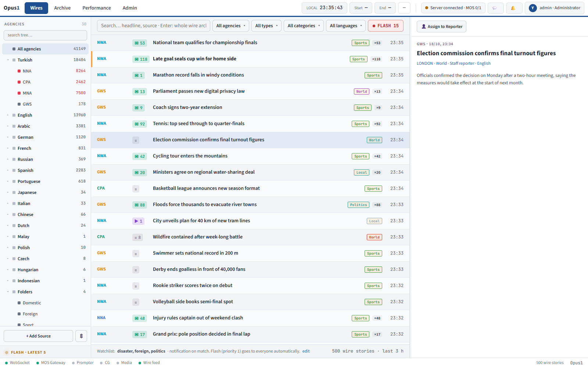Image resolution: width=588 pixels, height=368 pixels.
Task: Click the 118 attachment badge on Late goal story
Action: click(141, 59)
